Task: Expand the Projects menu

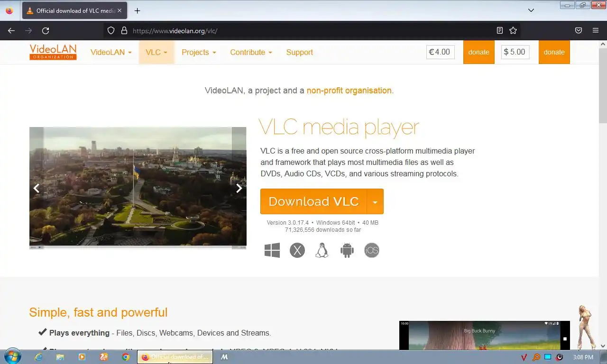Action: coord(199,52)
